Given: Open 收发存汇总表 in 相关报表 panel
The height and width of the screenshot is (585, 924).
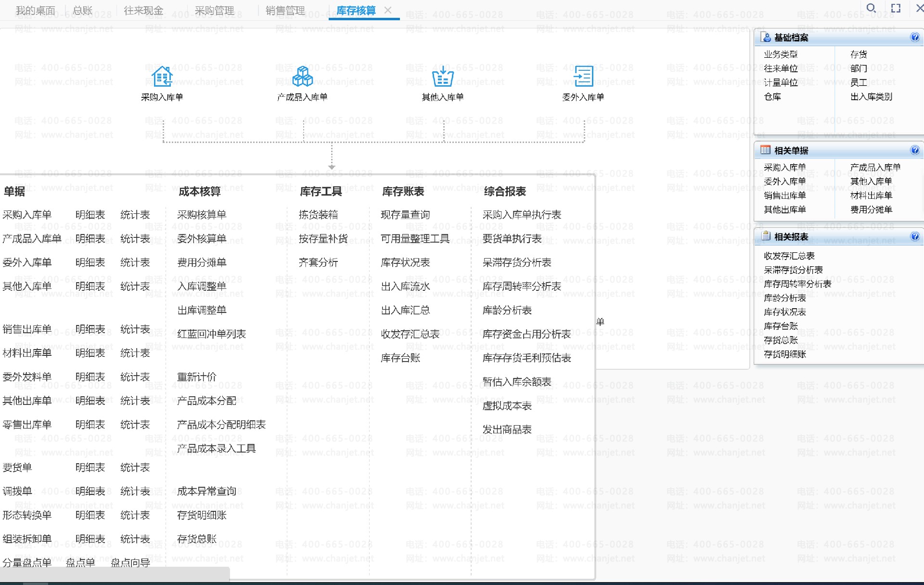Looking at the screenshot, I should coord(789,256).
